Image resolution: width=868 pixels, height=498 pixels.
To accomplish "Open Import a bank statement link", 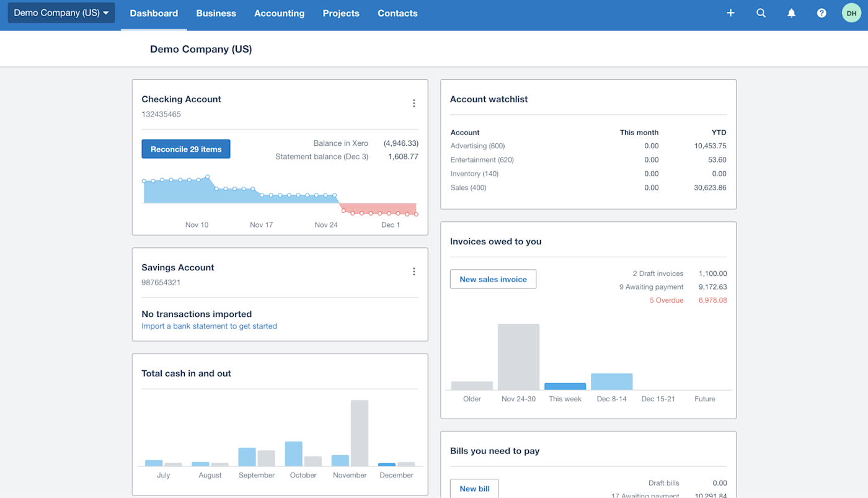I will [209, 326].
